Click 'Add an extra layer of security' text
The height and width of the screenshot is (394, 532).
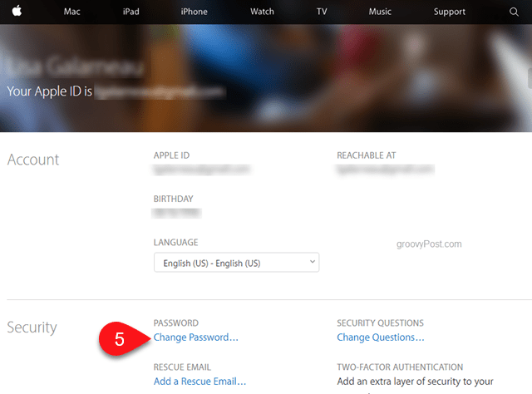tap(416, 382)
